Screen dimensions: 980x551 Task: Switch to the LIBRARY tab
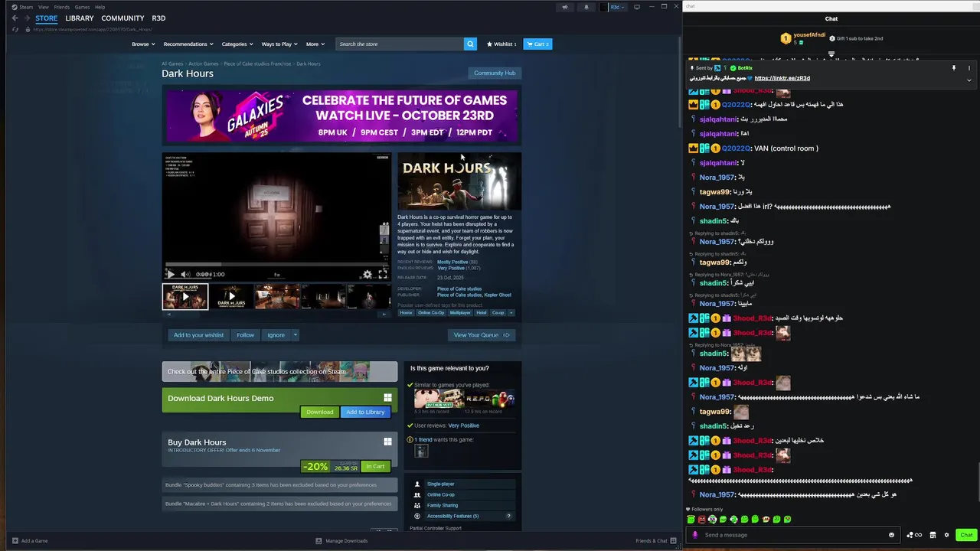point(80,18)
